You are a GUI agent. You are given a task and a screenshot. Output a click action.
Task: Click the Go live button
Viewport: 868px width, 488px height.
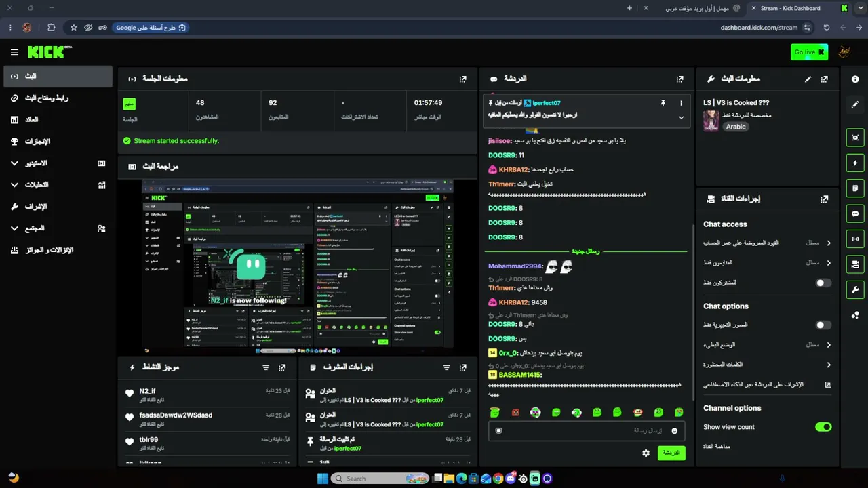810,52
